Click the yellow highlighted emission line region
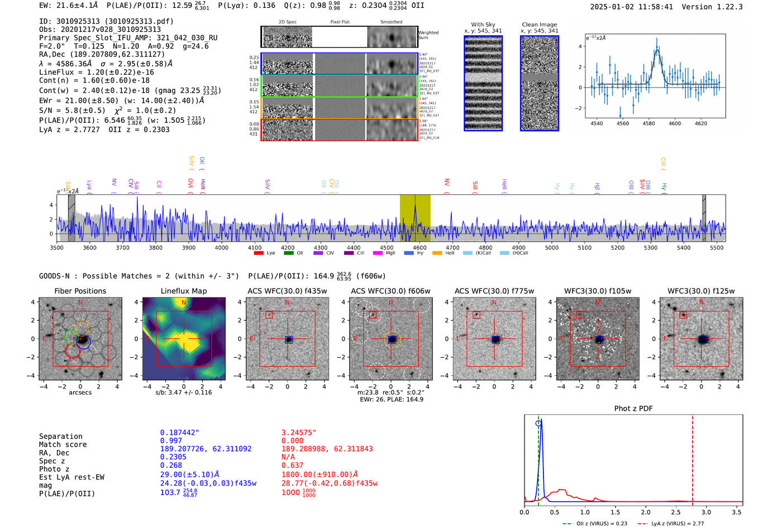Viewport: 782px width, 532px height. pyautogui.click(x=415, y=218)
